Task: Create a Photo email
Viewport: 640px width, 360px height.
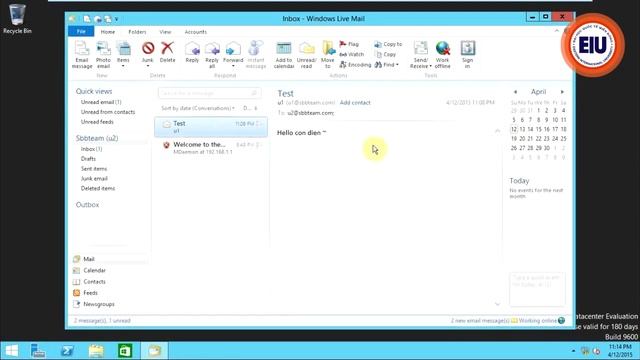Action: (x=103, y=55)
